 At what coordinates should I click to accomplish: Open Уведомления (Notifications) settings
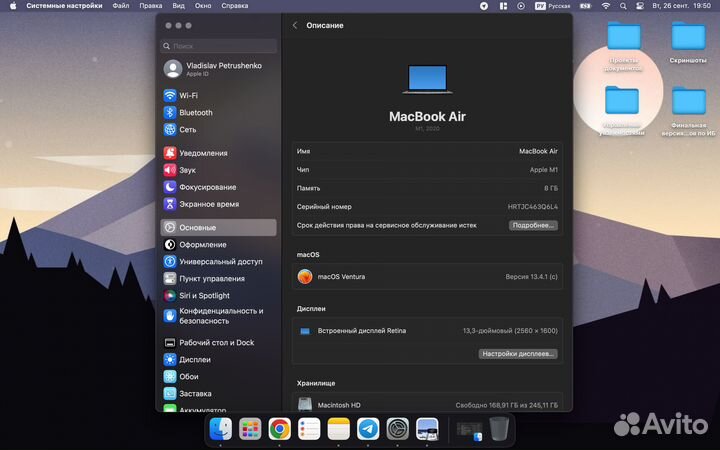coord(203,153)
